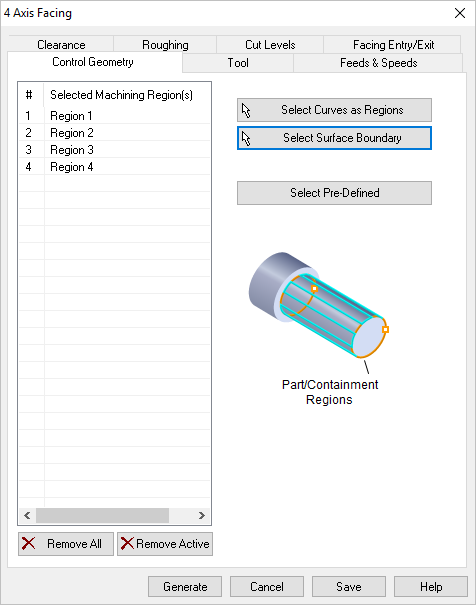Switch to the Roughing tab
This screenshot has width=476, height=605.
click(165, 44)
